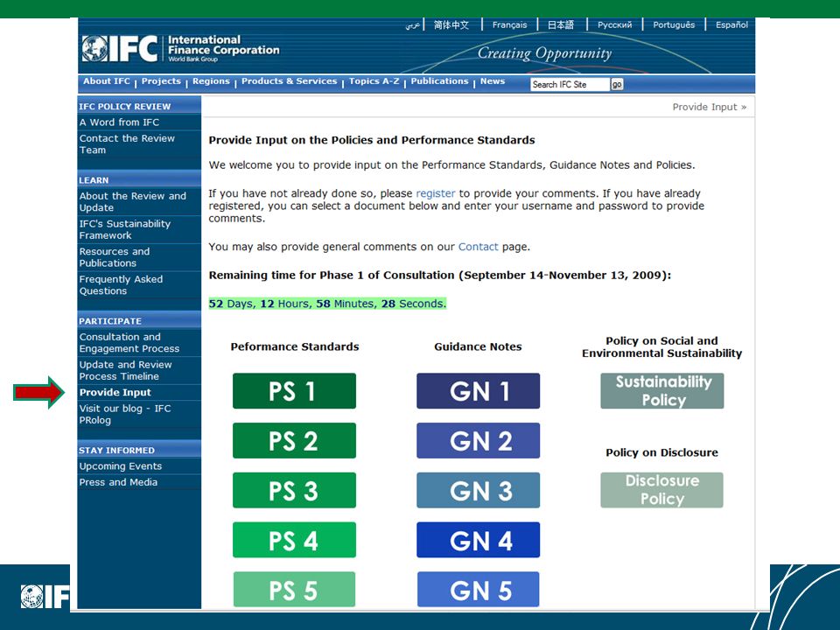Open the Products & Services menu
Viewport: 840px width, 630px height.
pos(290,80)
